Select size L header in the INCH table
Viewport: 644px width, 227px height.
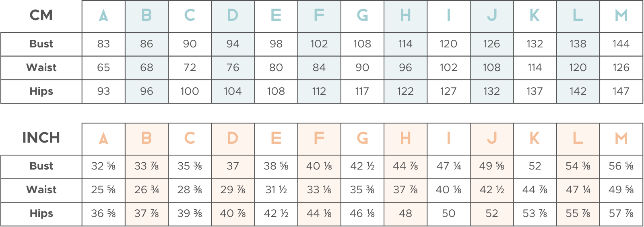coord(578,138)
